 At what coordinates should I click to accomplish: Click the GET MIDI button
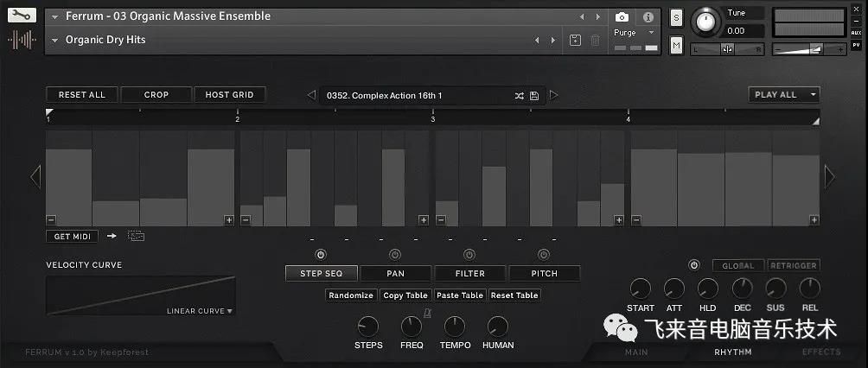72,237
